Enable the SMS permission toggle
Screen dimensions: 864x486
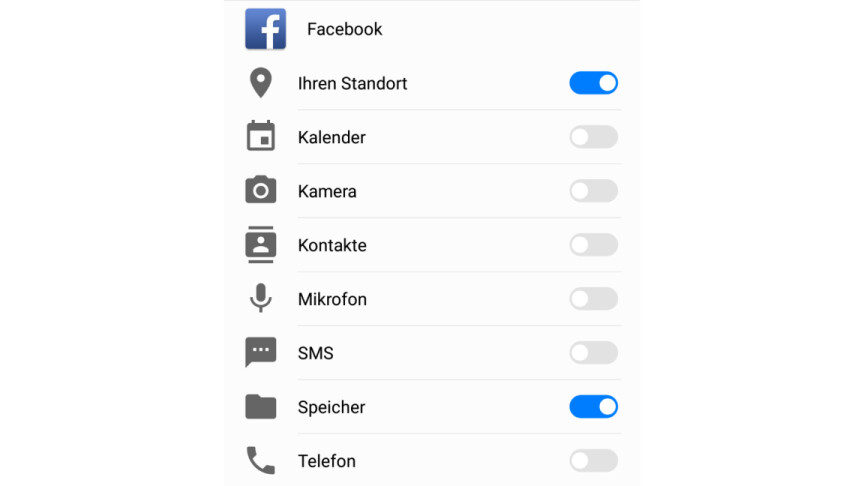[593, 353]
